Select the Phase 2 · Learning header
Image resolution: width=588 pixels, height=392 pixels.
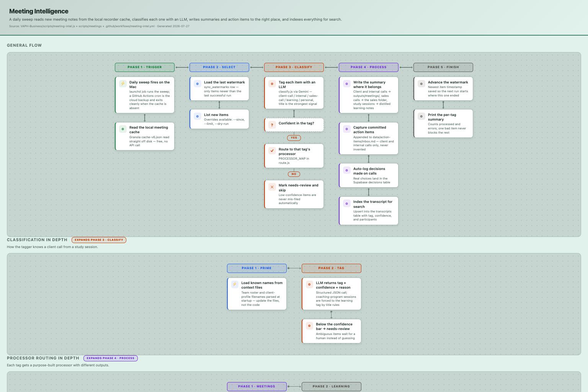tap(332, 386)
